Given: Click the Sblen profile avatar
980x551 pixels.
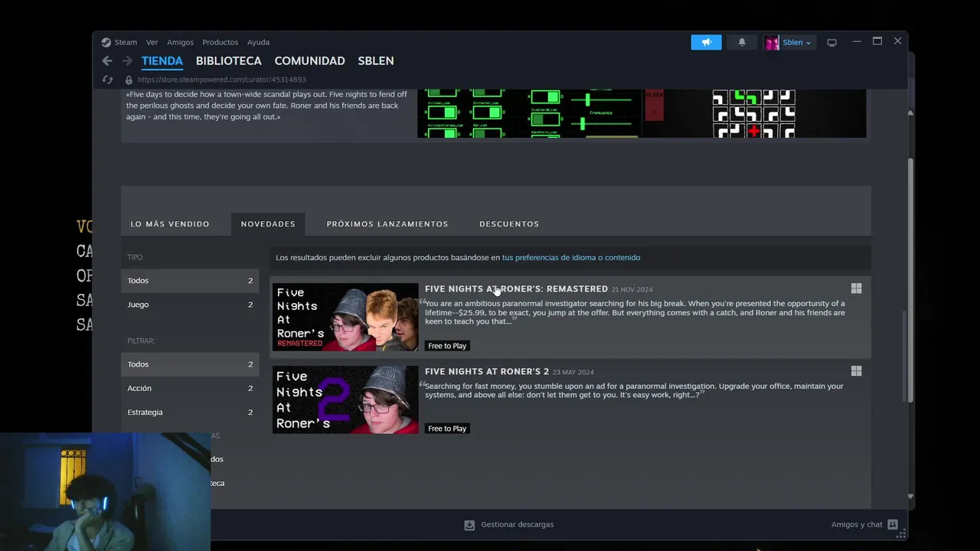Looking at the screenshot, I should point(772,42).
